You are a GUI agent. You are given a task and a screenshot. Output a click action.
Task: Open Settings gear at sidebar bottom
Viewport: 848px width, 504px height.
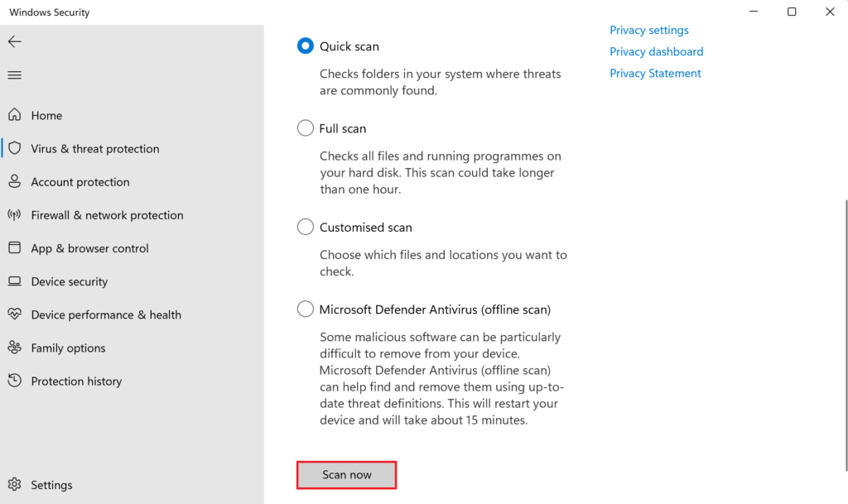click(14, 485)
